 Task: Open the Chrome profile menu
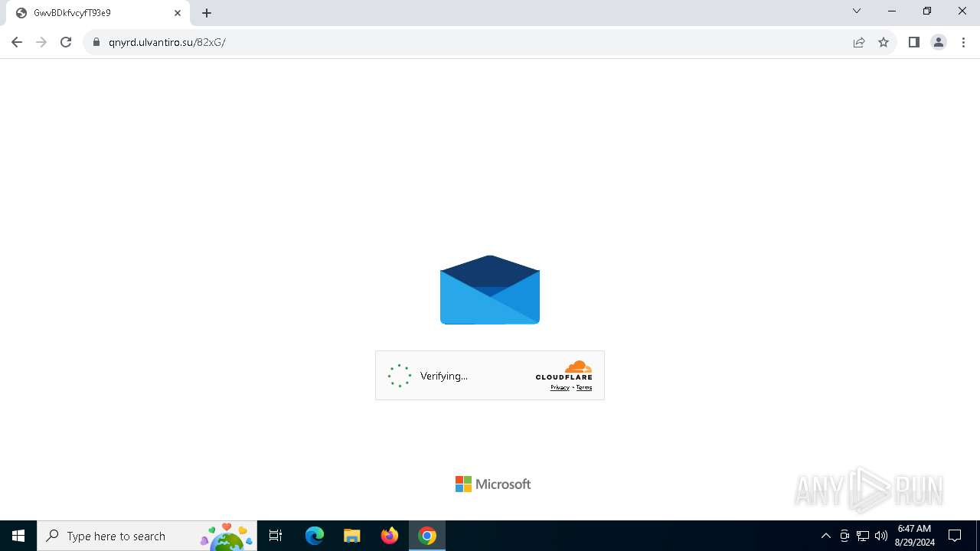pyautogui.click(x=939, y=42)
